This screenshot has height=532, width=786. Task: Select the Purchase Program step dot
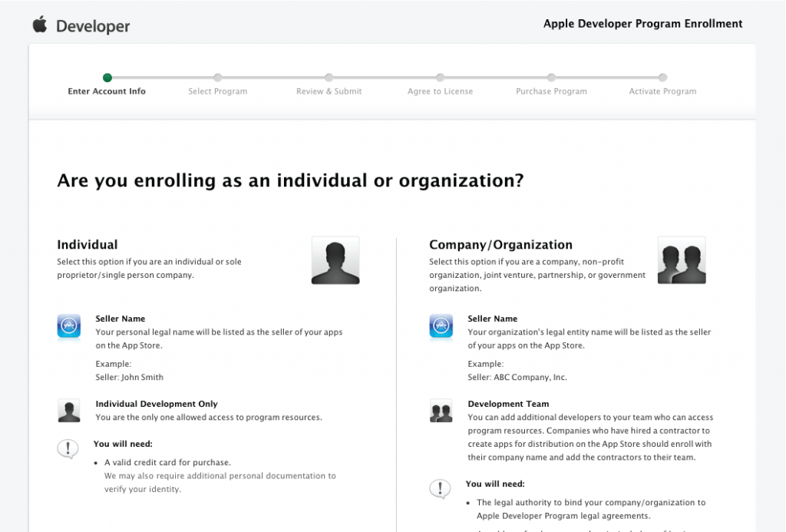tap(551, 78)
